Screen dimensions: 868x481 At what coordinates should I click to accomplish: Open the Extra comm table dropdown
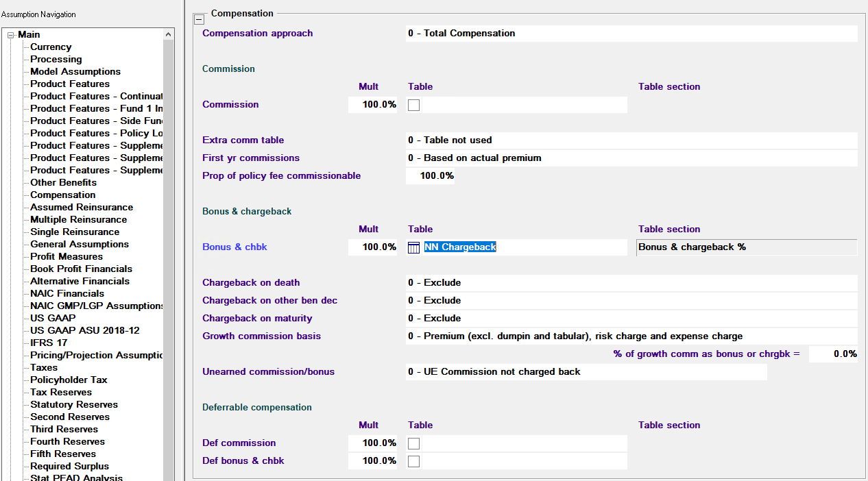point(631,140)
